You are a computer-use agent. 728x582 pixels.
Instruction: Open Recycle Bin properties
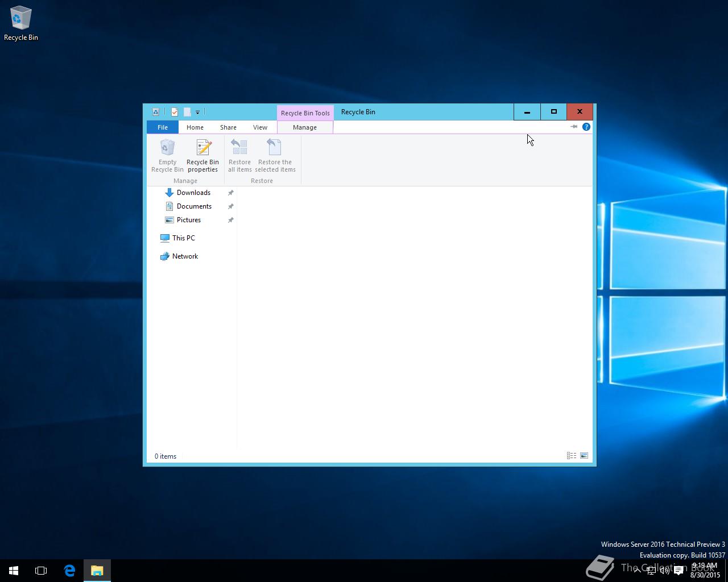[x=202, y=156]
